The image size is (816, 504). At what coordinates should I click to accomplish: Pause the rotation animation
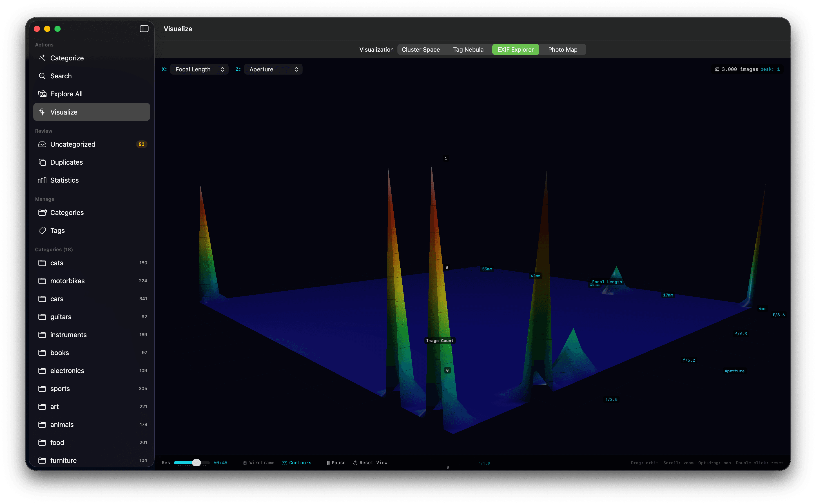pyautogui.click(x=336, y=463)
